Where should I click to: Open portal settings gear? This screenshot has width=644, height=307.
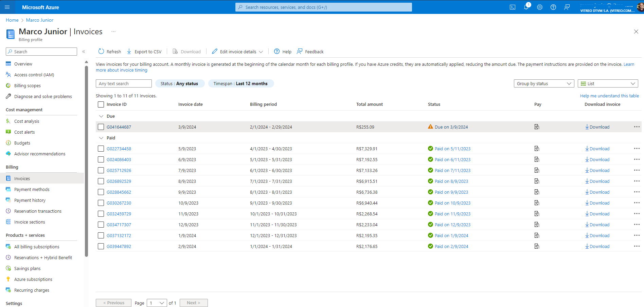pos(540,7)
